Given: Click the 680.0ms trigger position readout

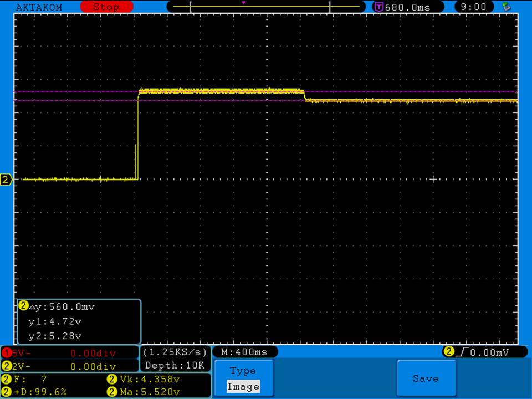Looking at the screenshot, I should pyautogui.click(x=407, y=7).
